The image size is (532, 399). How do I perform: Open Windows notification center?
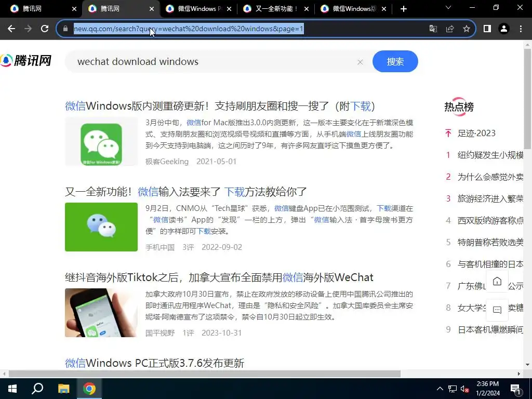[516, 389]
